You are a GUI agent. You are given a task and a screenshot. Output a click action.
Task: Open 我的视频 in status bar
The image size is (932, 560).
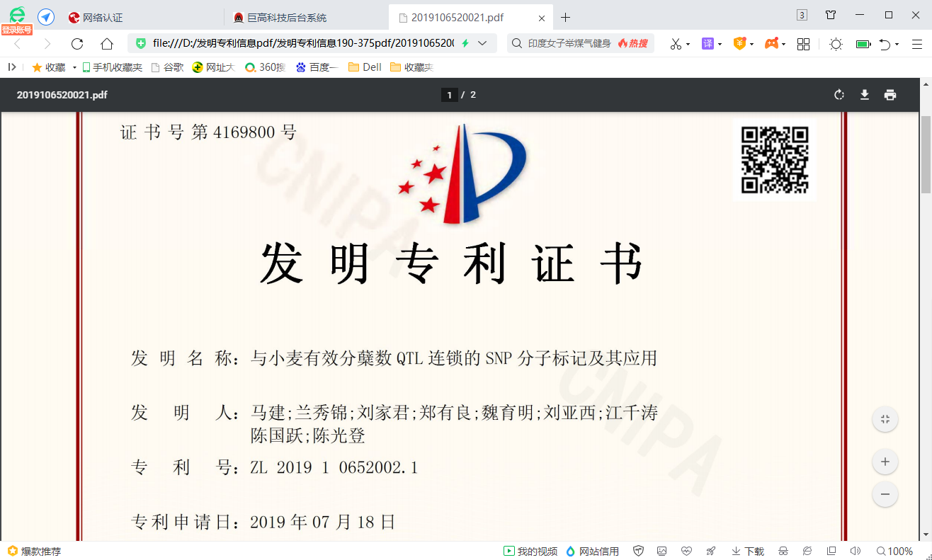(530, 551)
